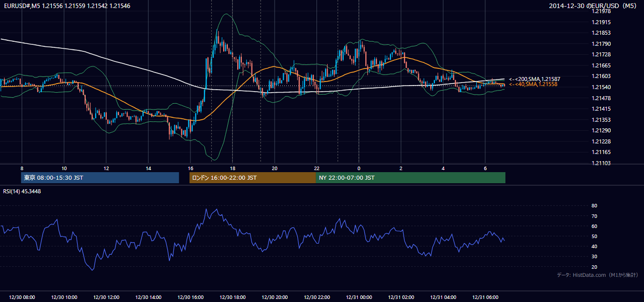Click price axis label 1.21915
Image resolution: width=644 pixels, height=302 pixels.
coord(602,22)
